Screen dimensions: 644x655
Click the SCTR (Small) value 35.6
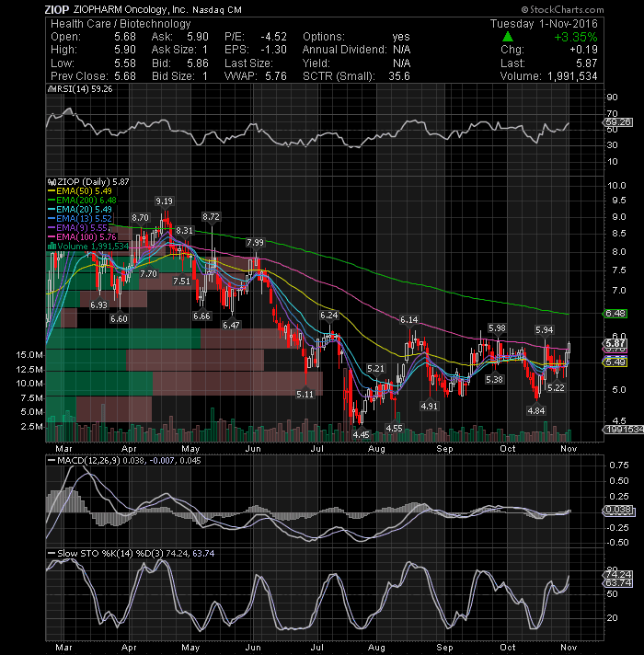pos(399,76)
